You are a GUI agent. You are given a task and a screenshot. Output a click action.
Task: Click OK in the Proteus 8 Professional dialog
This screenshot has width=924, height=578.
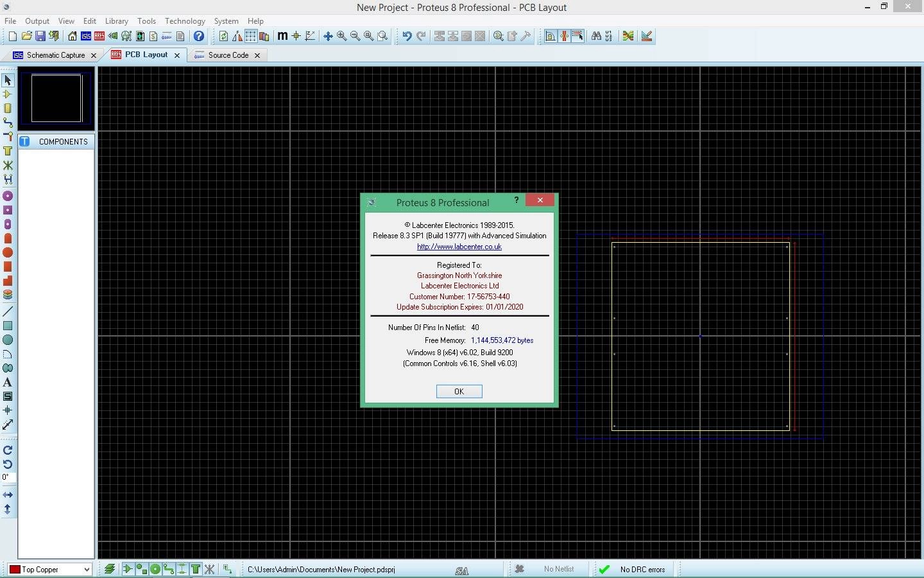point(459,391)
